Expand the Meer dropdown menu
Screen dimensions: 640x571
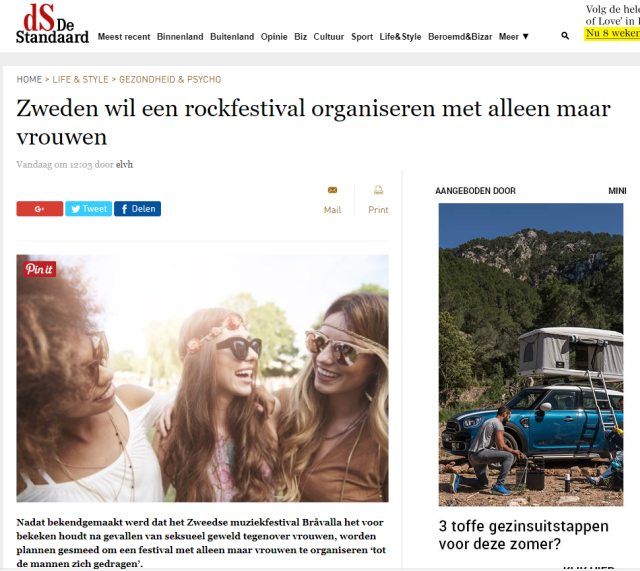pyautogui.click(x=513, y=37)
